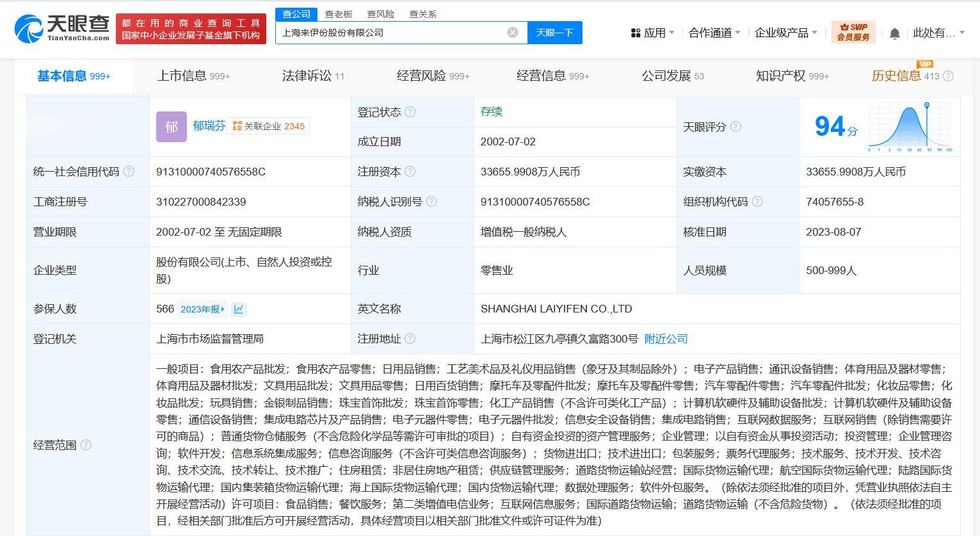Click the insured count 566

165,309
